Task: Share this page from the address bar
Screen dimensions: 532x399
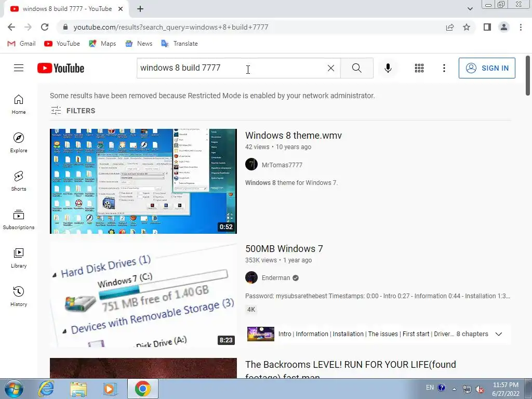Action: pos(450,27)
